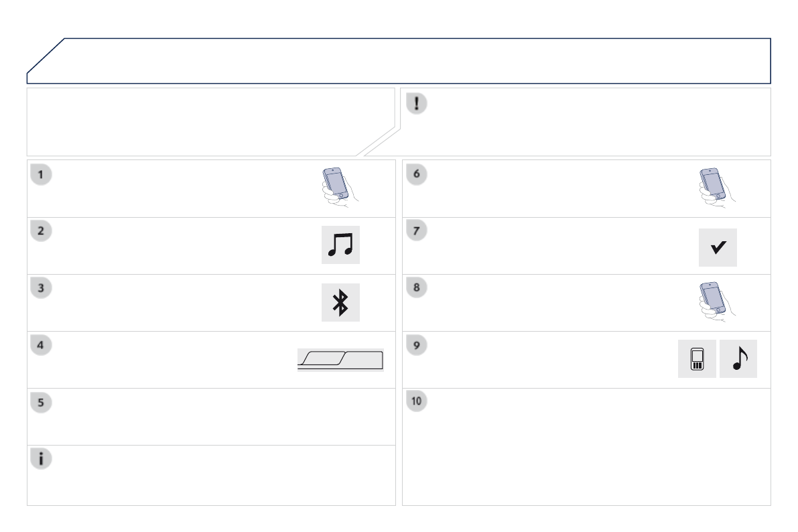Select the right tab in step 4 graphic
Viewport: 798px width, 532px height.
(362, 360)
